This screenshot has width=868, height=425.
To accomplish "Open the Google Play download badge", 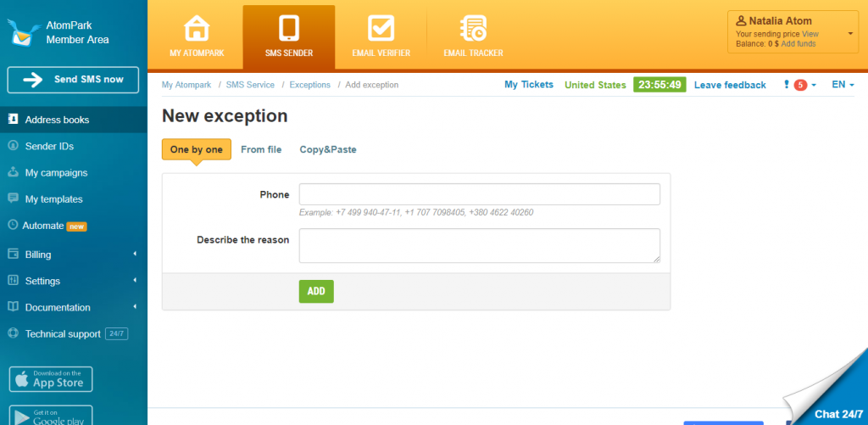I will point(51,415).
